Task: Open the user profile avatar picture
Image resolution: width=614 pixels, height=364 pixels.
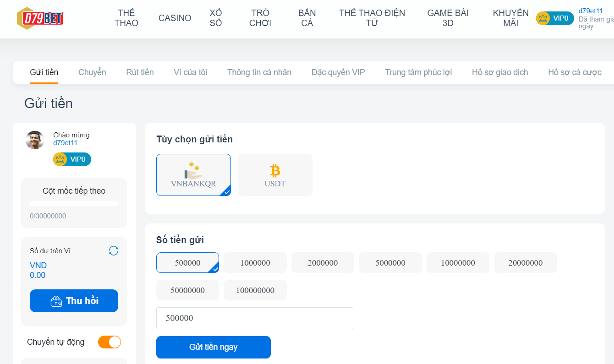Action: point(34,140)
